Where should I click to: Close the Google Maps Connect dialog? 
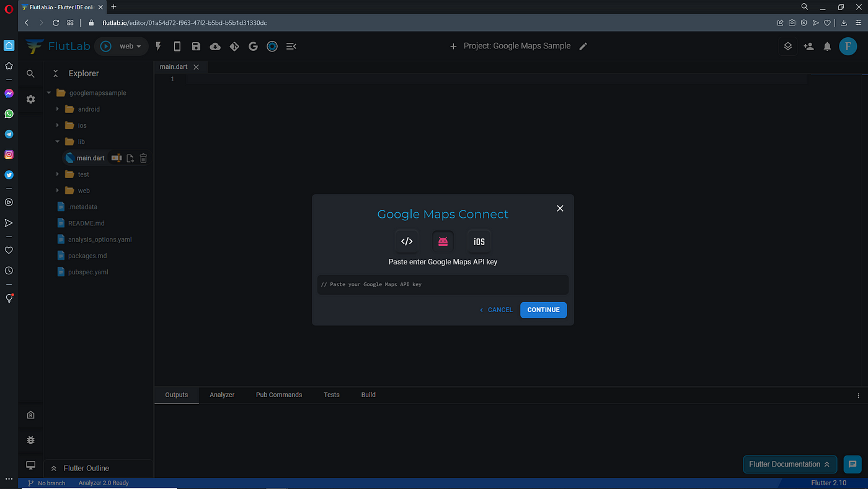pos(560,209)
